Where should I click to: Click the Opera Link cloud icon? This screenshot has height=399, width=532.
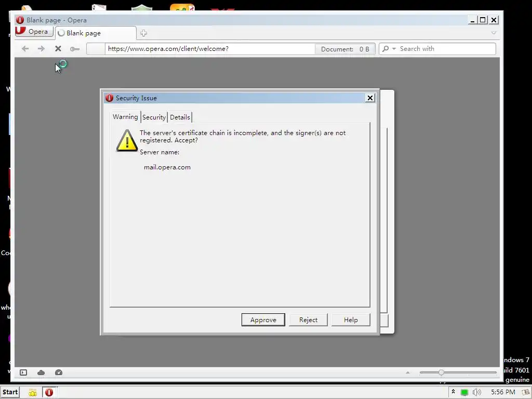click(41, 373)
